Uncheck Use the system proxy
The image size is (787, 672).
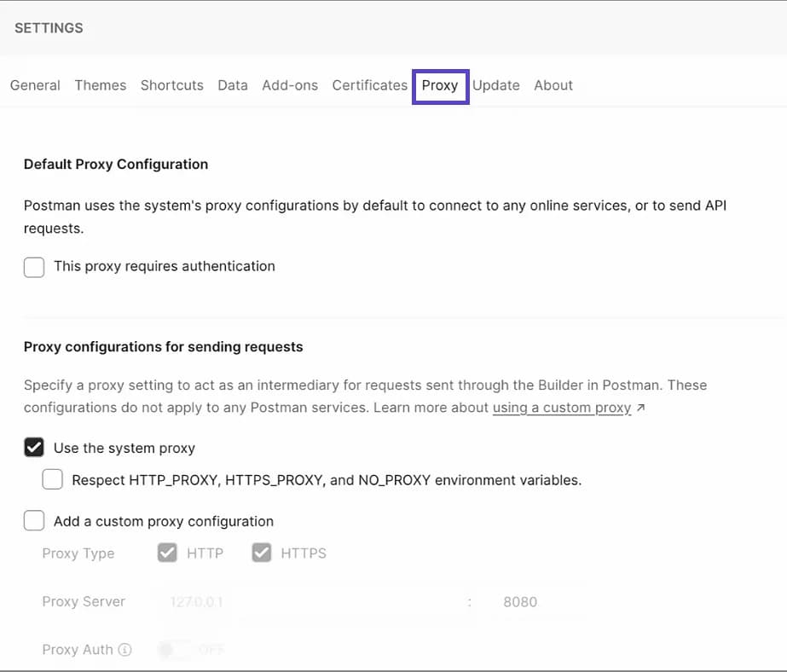click(x=34, y=447)
